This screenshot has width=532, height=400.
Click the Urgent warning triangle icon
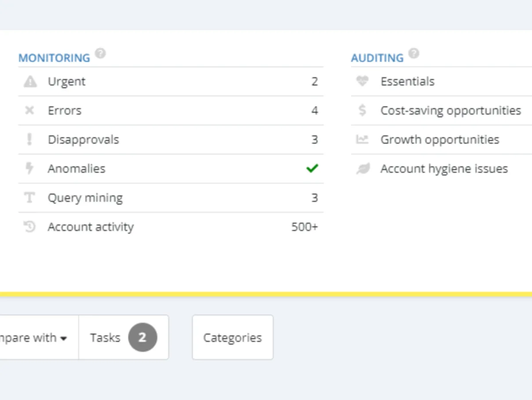pos(30,82)
